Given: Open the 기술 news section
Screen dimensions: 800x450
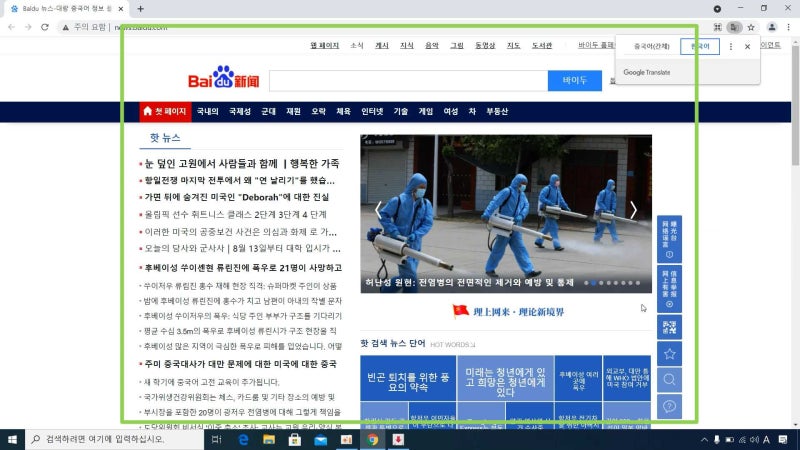Looking at the screenshot, I should [x=401, y=111].
